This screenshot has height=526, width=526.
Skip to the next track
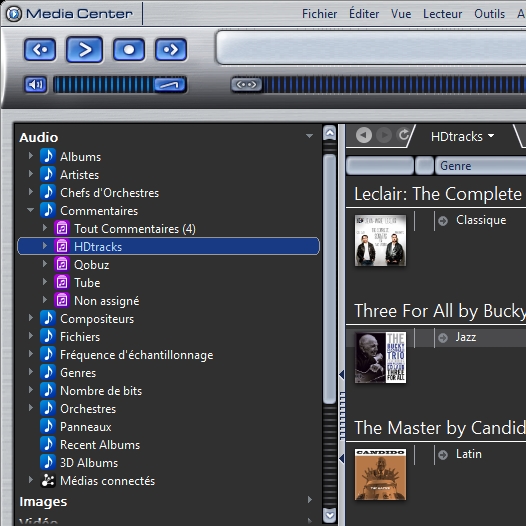click(171, 50)
